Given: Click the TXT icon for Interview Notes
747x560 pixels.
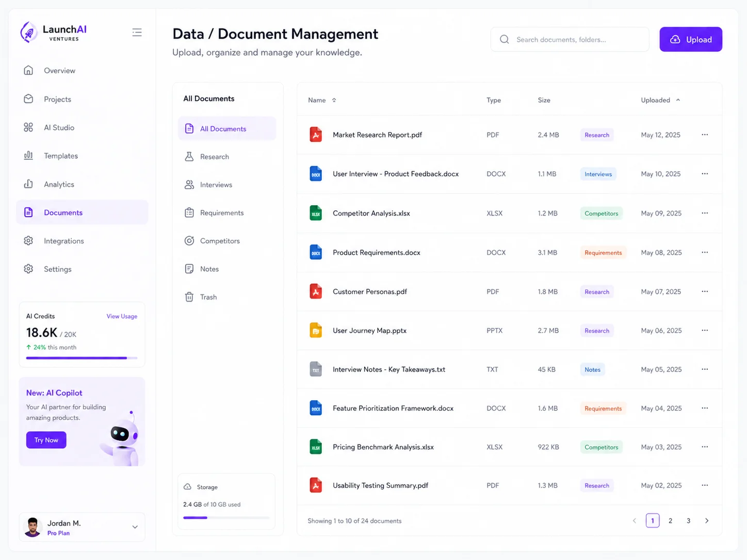Looking at the screenshot, I should click(316, 369).
